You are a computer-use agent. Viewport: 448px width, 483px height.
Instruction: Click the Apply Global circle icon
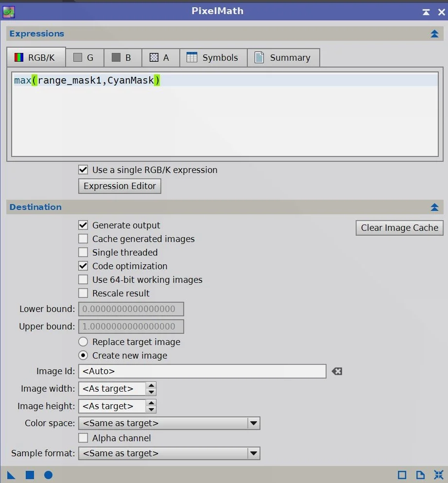click(x=49, y=475)
